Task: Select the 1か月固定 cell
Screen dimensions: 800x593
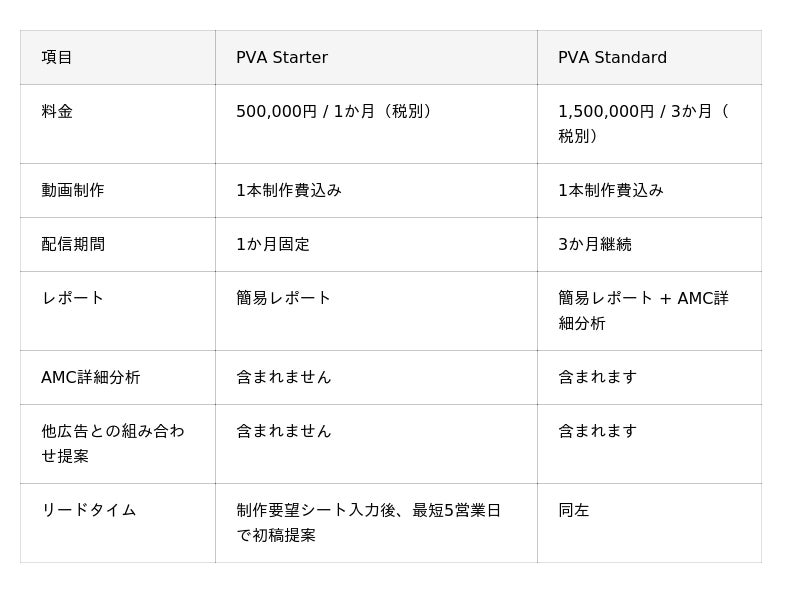Action: click(376, 244)
